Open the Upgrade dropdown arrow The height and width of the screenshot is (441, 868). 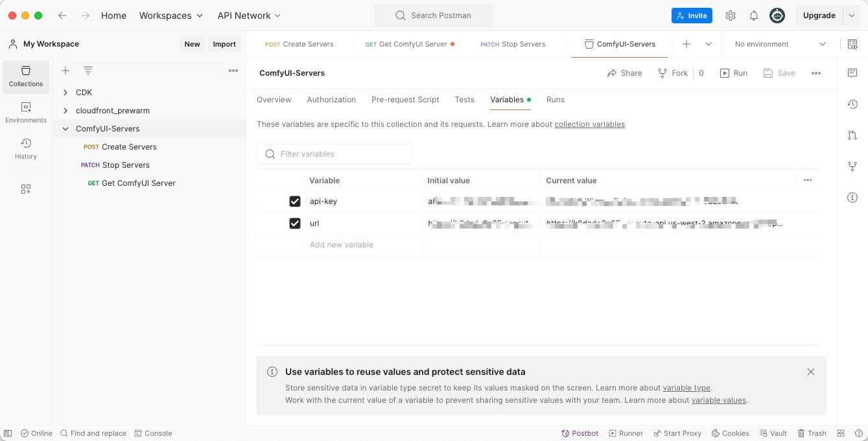tap(851, 16)
